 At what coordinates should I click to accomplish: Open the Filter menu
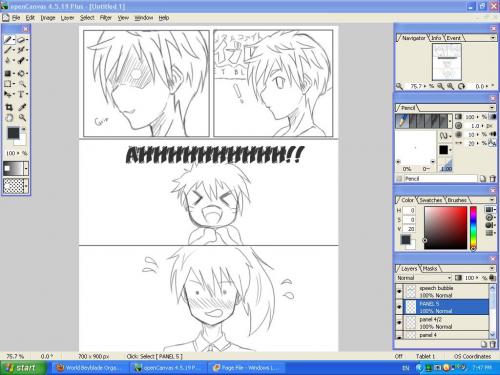(106, 18)
